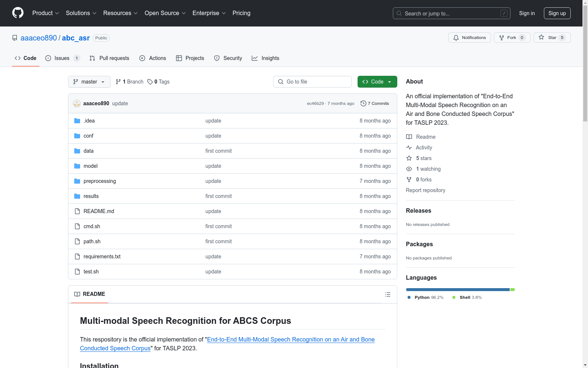Click the tag icon beside 0 Tags
Viewport: 588px width, 368px height.
150,82
